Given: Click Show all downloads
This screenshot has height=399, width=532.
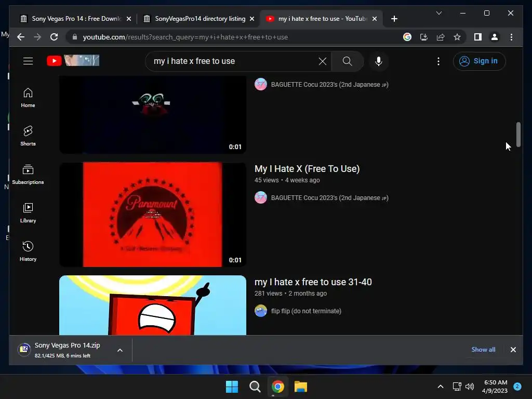Looking at the screenshot, I should (483, 350).
